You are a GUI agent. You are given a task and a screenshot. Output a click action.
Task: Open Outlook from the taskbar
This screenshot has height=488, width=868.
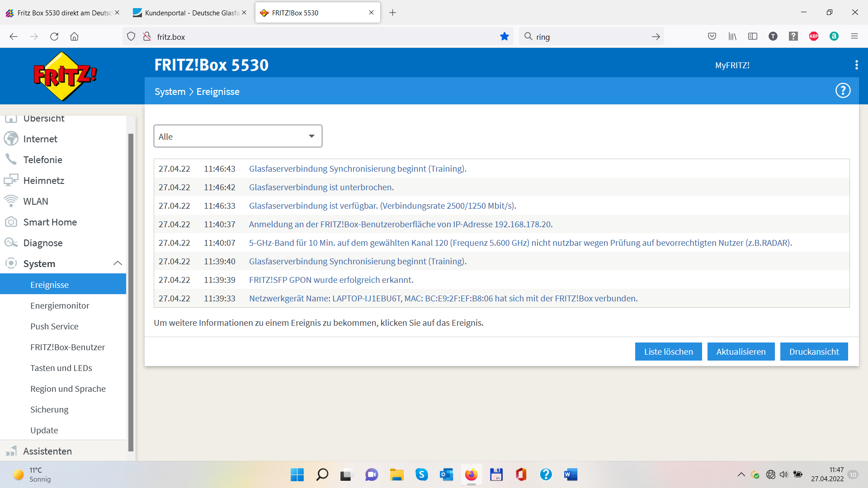tap(446, 474)
